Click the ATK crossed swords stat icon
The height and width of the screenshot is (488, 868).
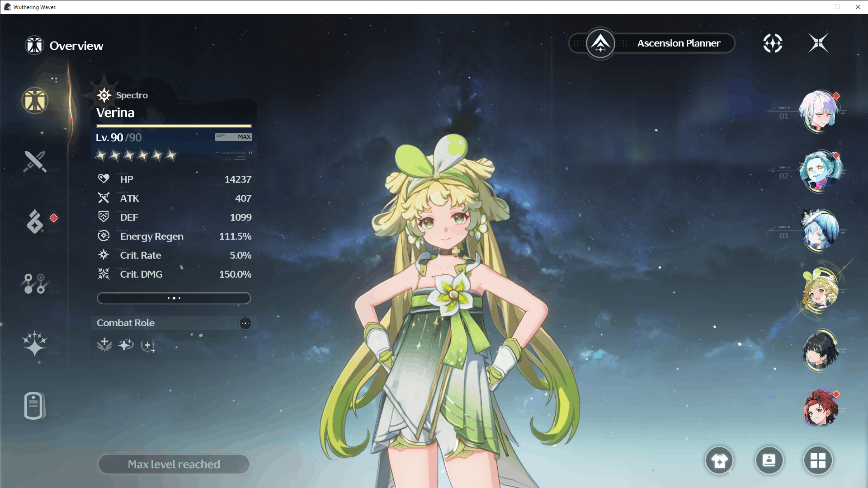(x=104, y=198)
